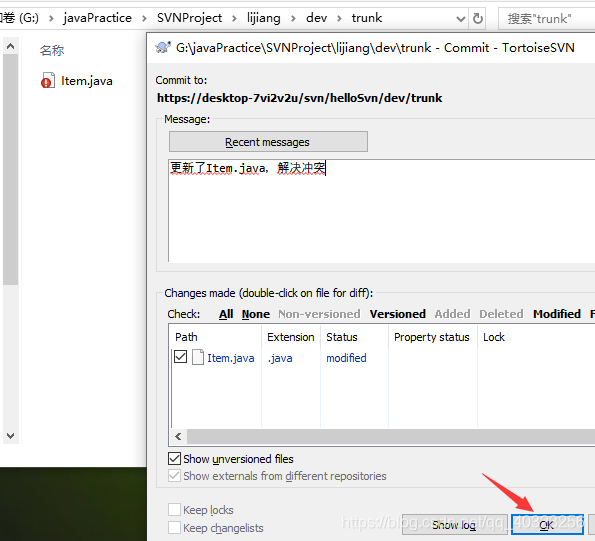The height and width of the screenshot is (541, 595).
Task: Click .java extension cell
Action: click(x=280, y=358)
